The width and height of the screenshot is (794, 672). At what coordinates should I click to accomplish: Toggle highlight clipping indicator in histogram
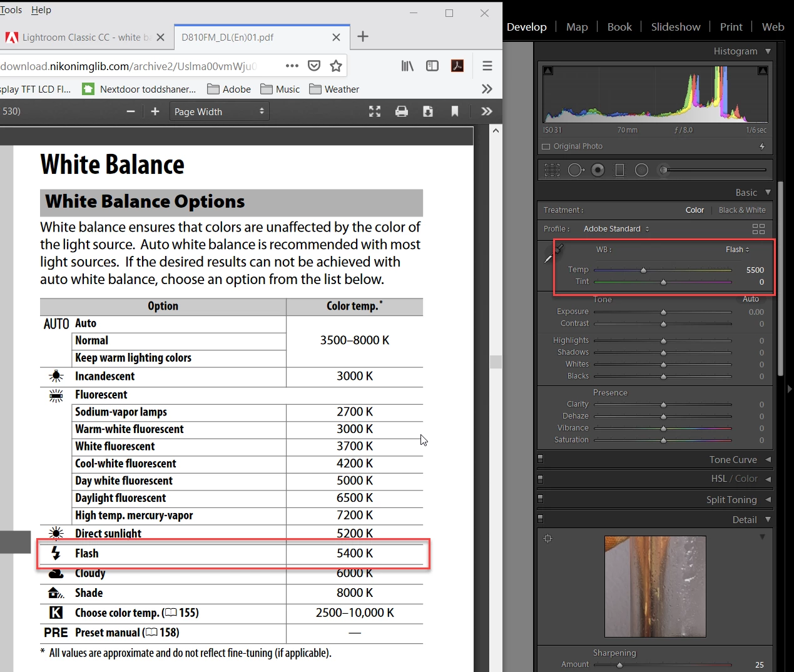click(763, 71)
